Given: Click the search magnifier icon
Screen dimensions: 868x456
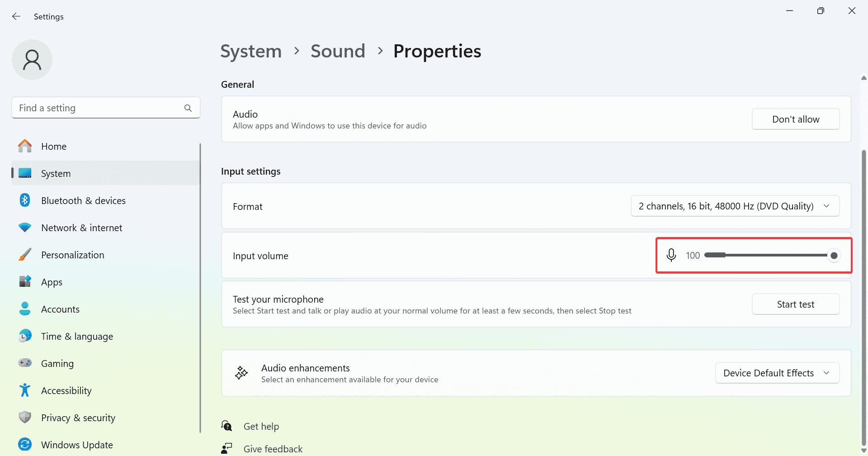Looking at the screenshot, I should point(188,108).
